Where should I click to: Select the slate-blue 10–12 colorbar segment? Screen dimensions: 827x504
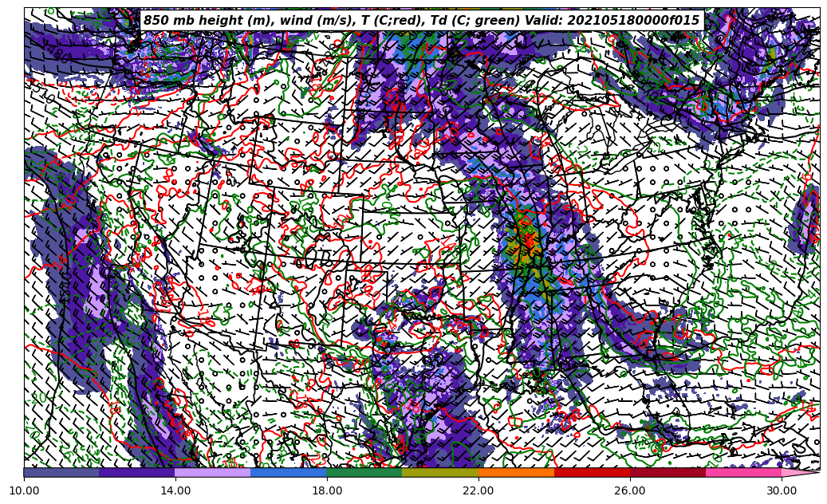[61, 472]
